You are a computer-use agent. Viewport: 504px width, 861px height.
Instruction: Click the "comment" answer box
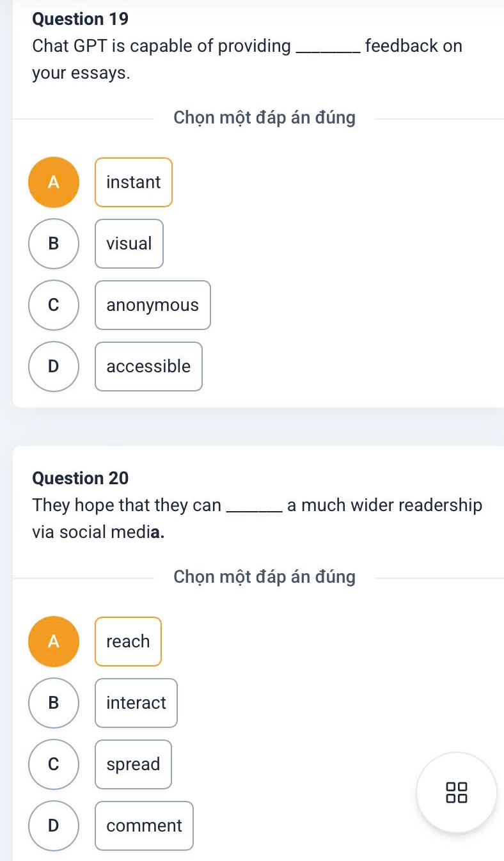(x=144, y=826)
